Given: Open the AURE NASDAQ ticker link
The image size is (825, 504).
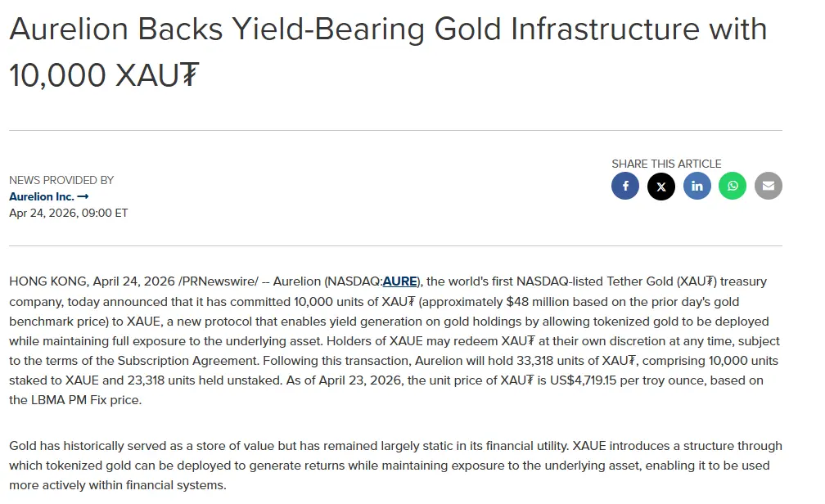Looking at the screenshot, I should pyautogui.click(x=399, y=281).
